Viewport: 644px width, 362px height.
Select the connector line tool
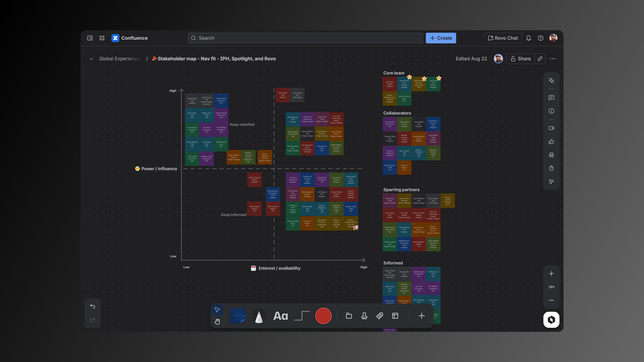(302, 316)
